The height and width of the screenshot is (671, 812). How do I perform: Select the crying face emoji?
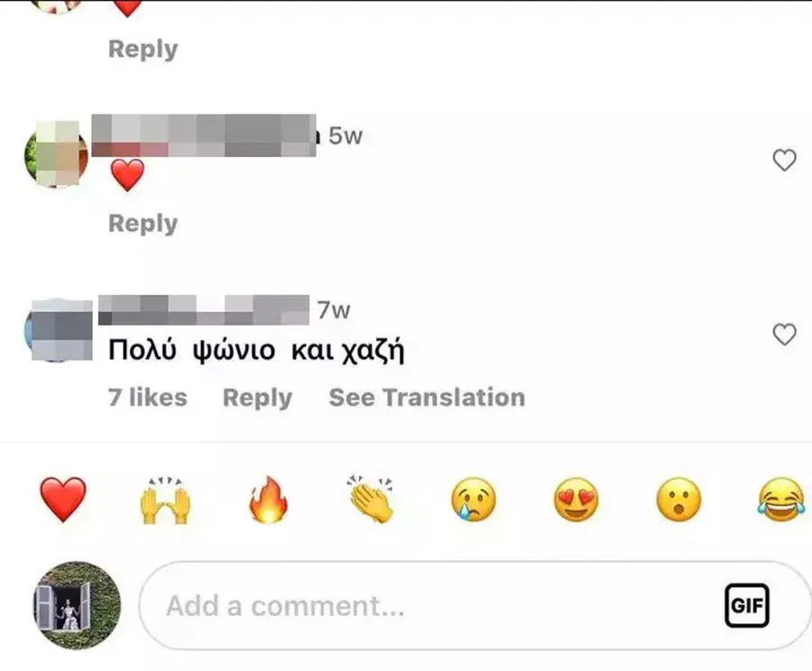[474, 500]
